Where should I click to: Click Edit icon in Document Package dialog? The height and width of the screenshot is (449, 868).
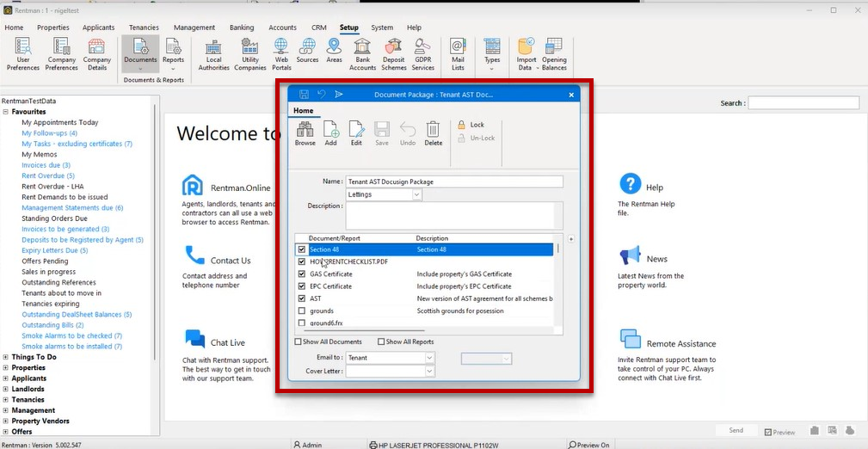click(x=356, y=133)
